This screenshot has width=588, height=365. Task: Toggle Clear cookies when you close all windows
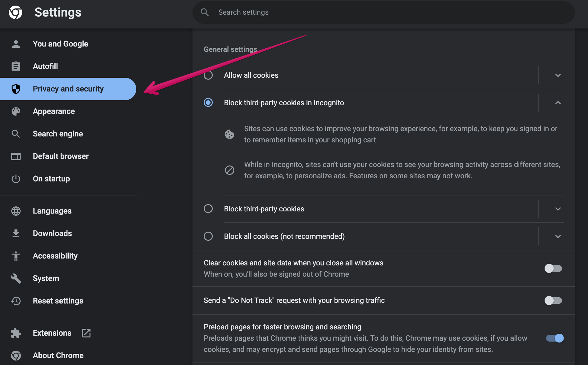553,269
